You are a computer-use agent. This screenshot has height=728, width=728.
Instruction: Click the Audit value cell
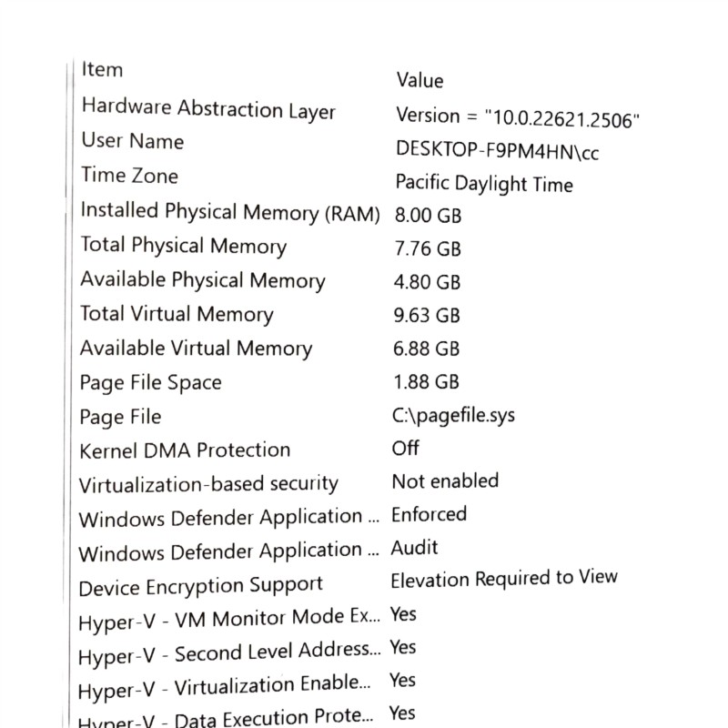[x=414, y=548]
